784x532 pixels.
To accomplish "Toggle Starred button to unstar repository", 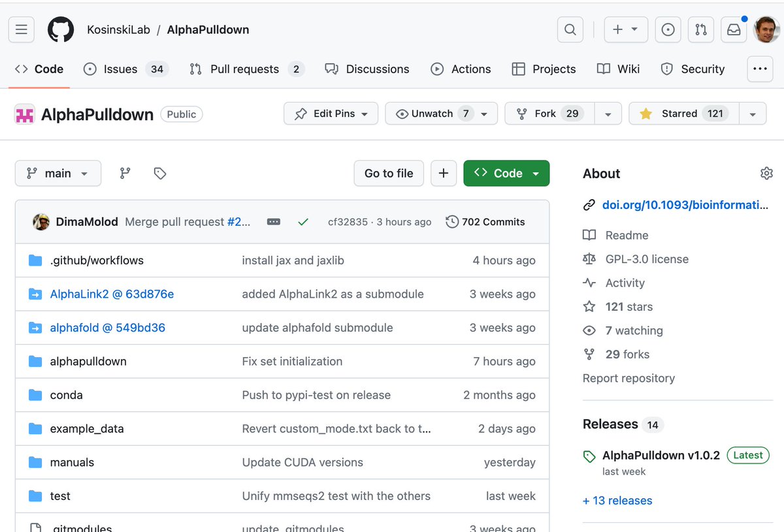I will click(684, 114).
